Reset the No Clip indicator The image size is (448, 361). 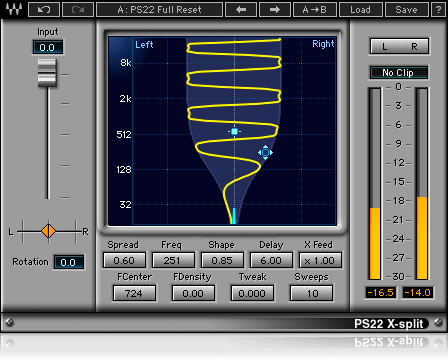(398, 73)
